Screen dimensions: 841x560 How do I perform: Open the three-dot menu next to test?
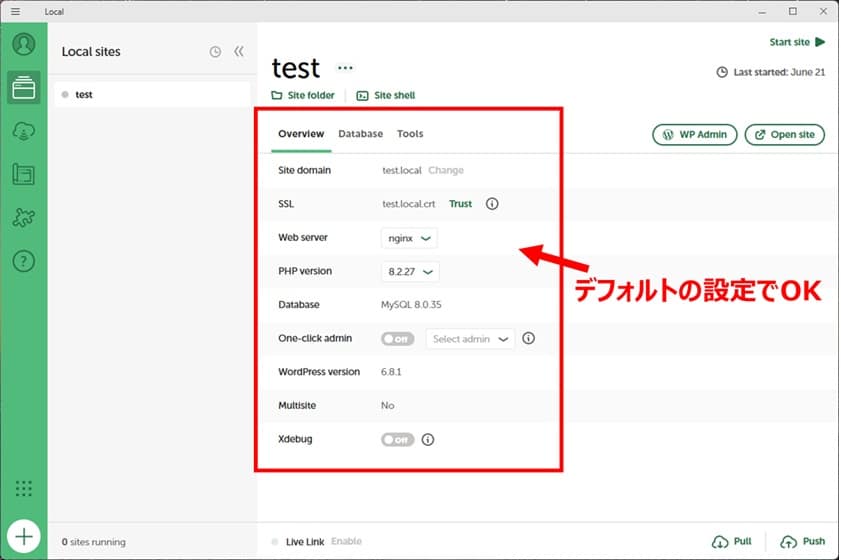click(345, 68)
